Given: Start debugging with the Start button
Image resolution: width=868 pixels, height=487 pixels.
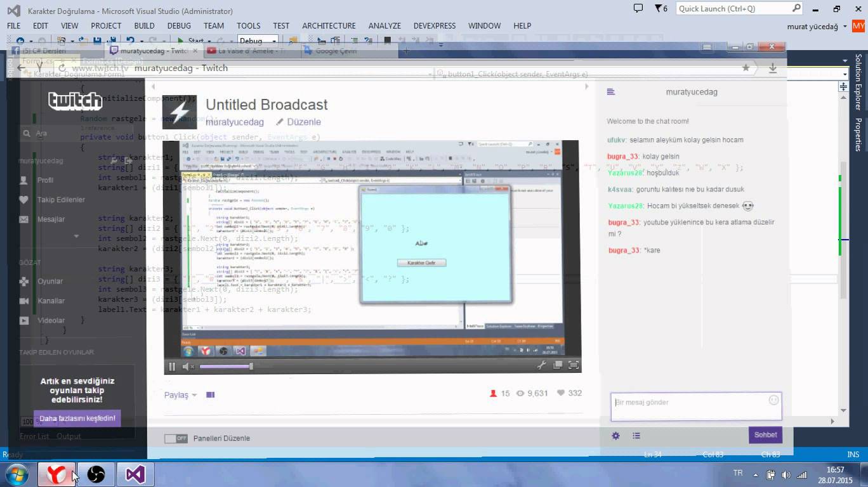Looking at the screenshot, I should coord(192,41).
